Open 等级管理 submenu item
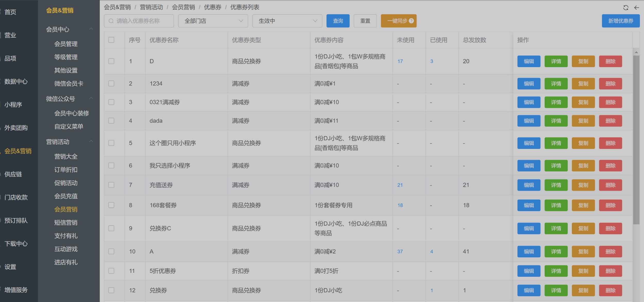The height and width of the screenshot is (302, 644). click(x=66, y=57)
